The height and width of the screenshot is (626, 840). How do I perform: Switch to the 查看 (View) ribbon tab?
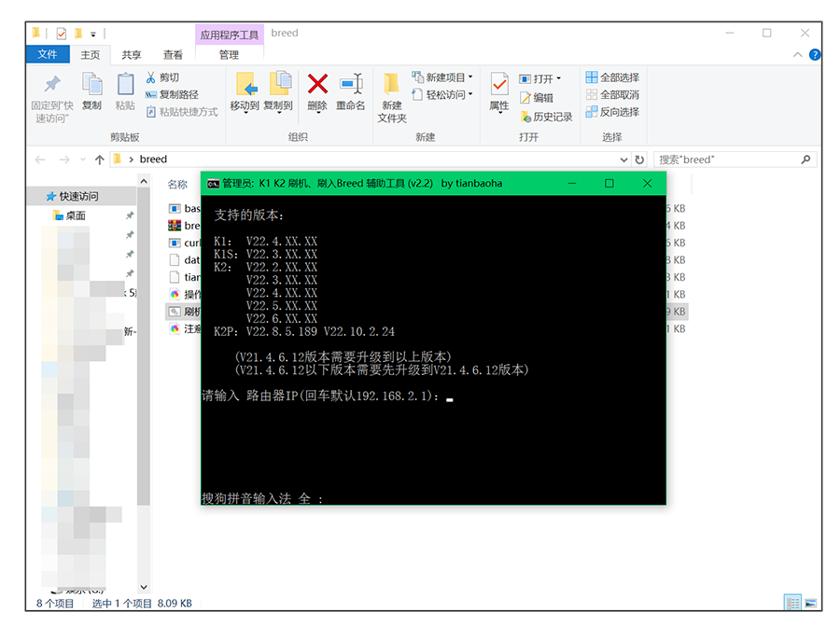[172, 54]
